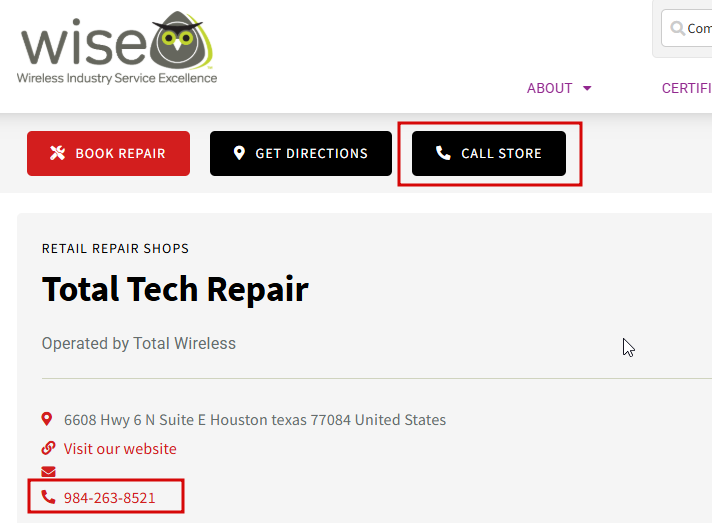This screenshot has width=712, height=523.
Task: Open the Visit our website link
Action: [x=120, y=449]
